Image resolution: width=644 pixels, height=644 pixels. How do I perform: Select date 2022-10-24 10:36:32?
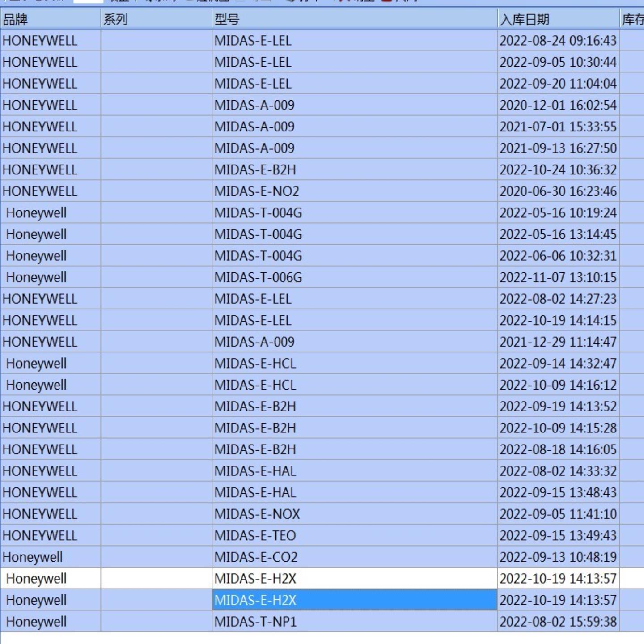tap(559, 170)
